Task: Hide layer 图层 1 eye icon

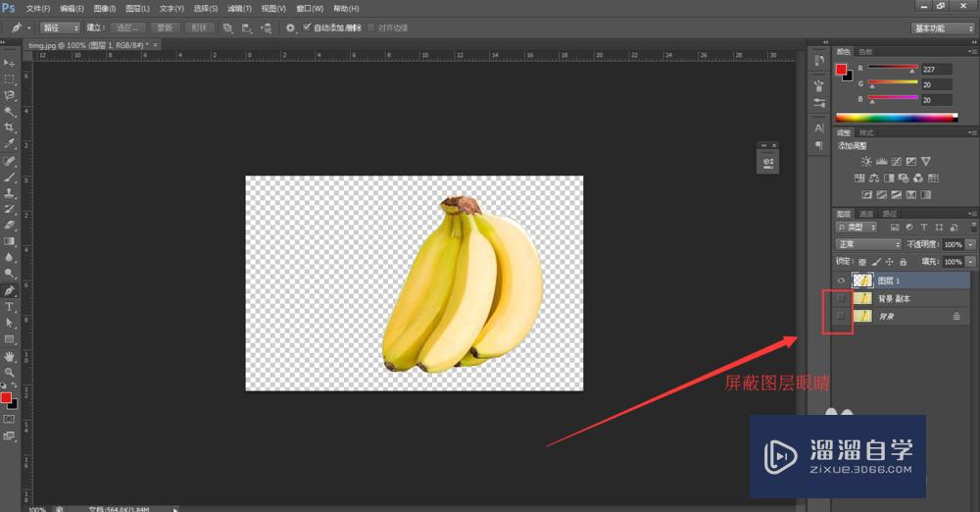Action: [x=841, y=281]
